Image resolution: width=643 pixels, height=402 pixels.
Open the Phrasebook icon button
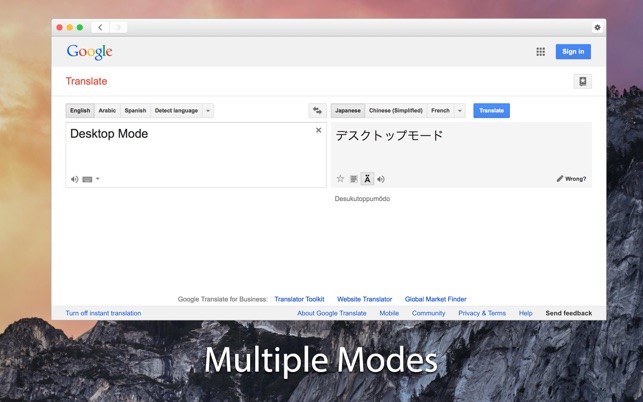click(x=582, y=81)
